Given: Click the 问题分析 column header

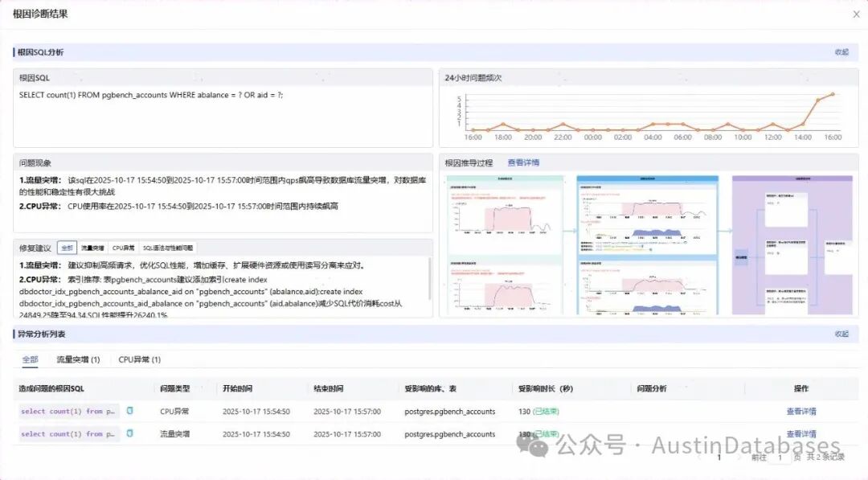Looking at the screenshot, I should pos(652,388).
